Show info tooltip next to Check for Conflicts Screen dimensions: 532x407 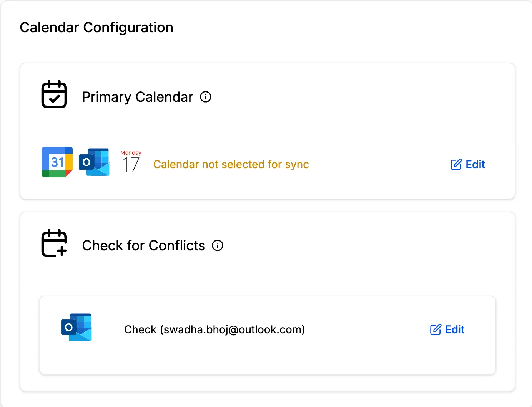click(x=218, y=245)
